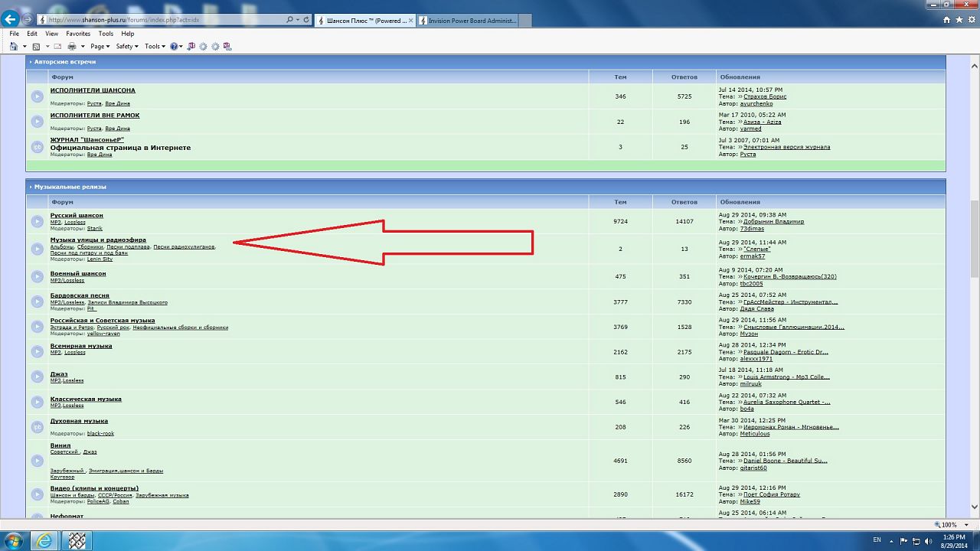Click the Windows Start button

pyautogui.click(x=14, y=540)
